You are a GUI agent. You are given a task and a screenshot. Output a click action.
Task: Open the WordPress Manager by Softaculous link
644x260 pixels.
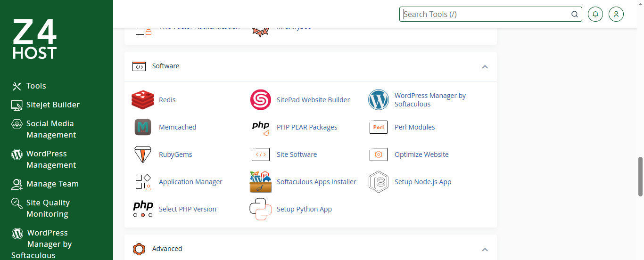(430, 100)
